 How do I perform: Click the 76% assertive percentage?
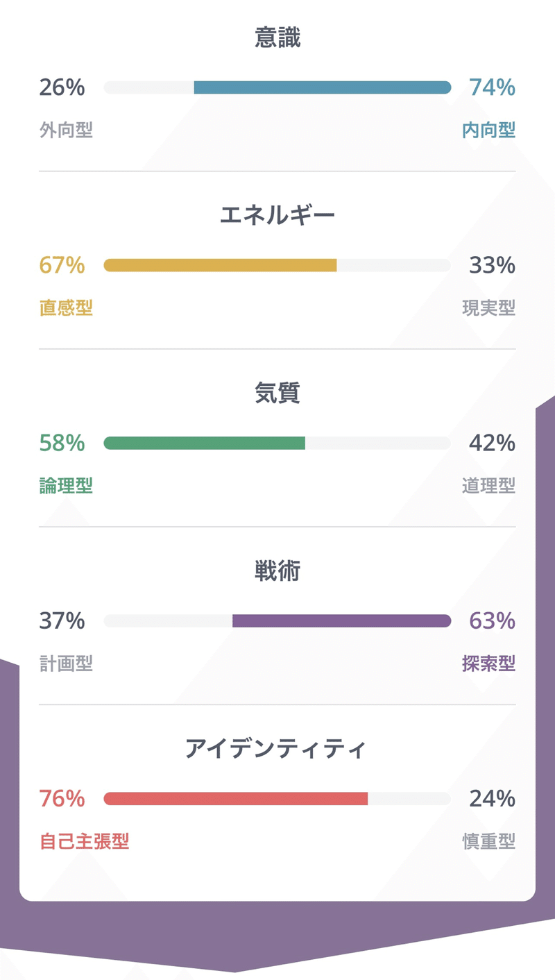62,799
